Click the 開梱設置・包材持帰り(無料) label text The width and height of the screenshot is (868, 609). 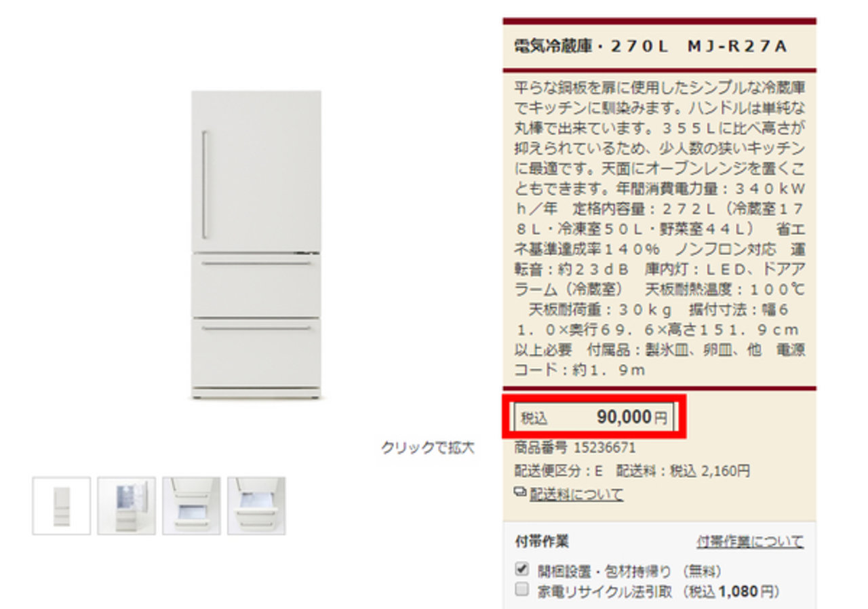pyautogui.click(x=629, y=571)
